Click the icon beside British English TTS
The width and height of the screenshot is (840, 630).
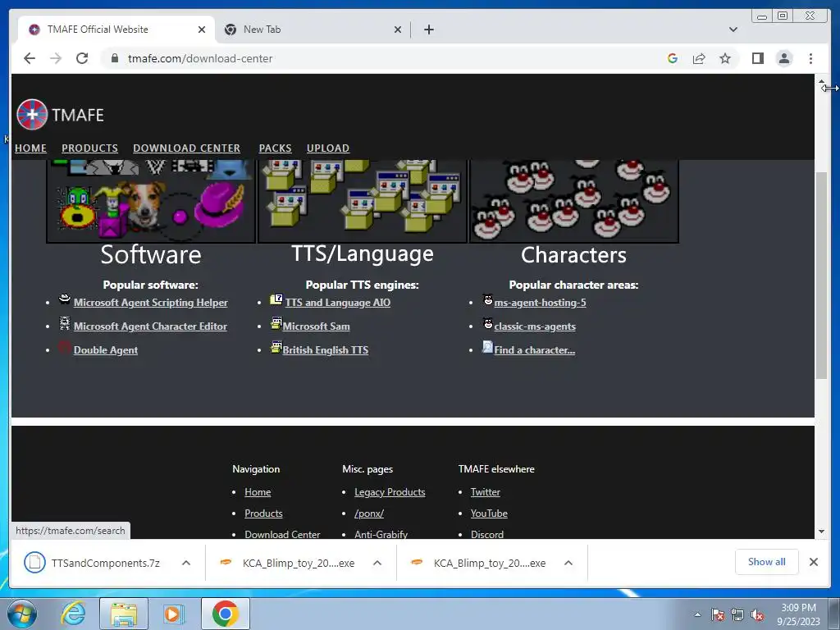pyautogui.click(x=276, y=347)
